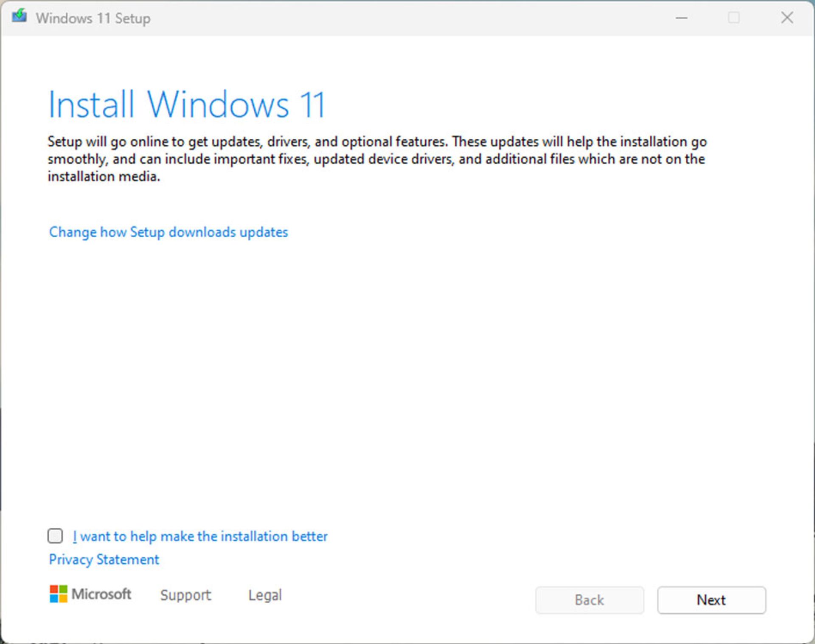Click the Microsoft logo in the footer
This screenshot has height=644, width=815.
pyautogui.click(x=90, y=594)
